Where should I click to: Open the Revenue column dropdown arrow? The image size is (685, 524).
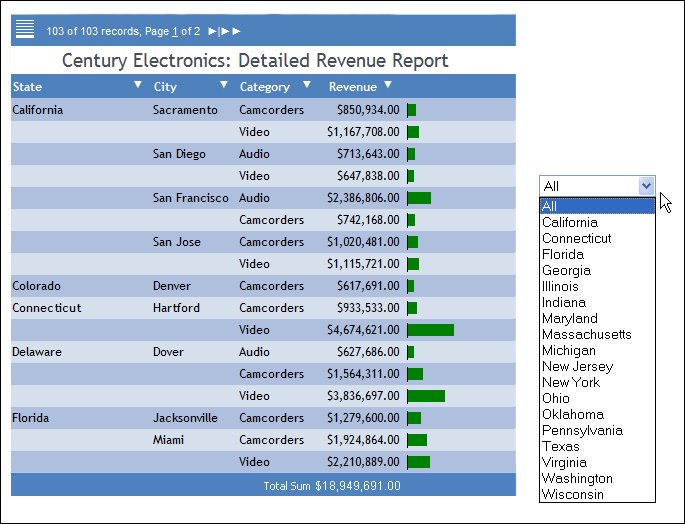388,85
